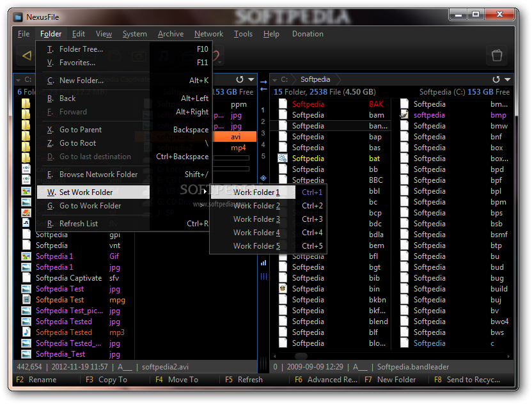Open the right panel history dropdown triangle
This screenshot has height=404, width=532.
pyautogui.click(x=508, y=79)
